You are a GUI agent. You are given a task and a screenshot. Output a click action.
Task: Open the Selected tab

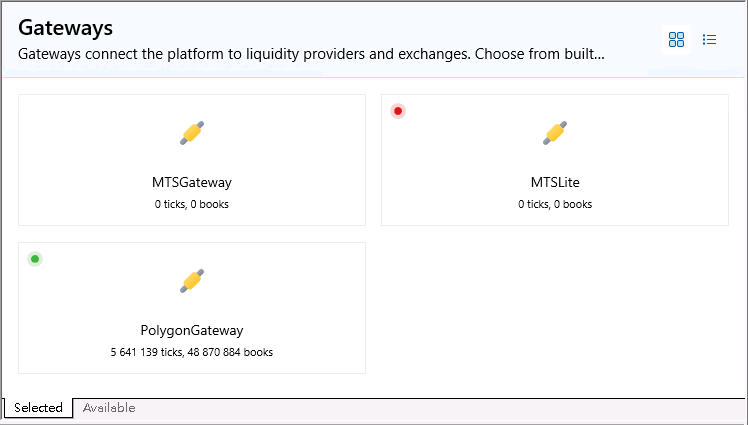[x=38, y=408]
